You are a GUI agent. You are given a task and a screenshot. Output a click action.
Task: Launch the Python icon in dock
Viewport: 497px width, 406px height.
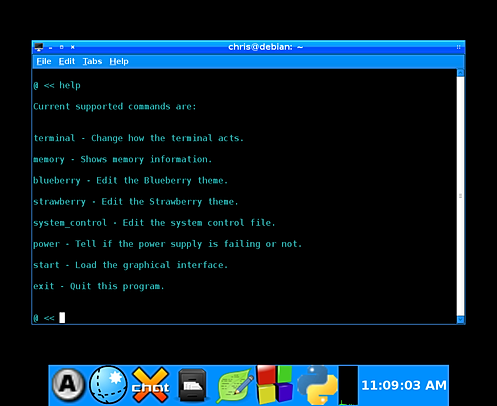pos(317,385)
